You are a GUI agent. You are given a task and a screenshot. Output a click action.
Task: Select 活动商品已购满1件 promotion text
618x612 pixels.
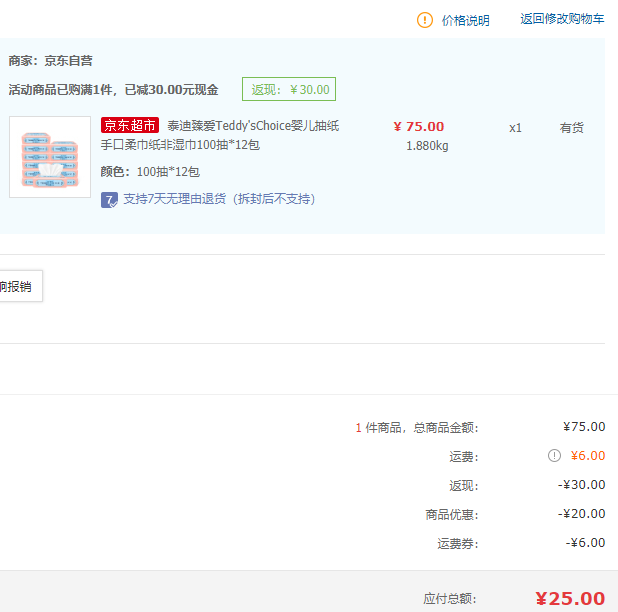pyautogui.click(x=113, y=90)
